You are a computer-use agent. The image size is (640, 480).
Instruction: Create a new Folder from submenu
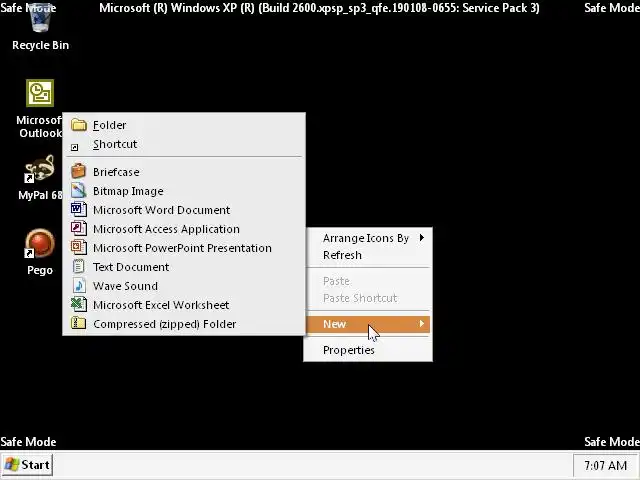point(184,125)
